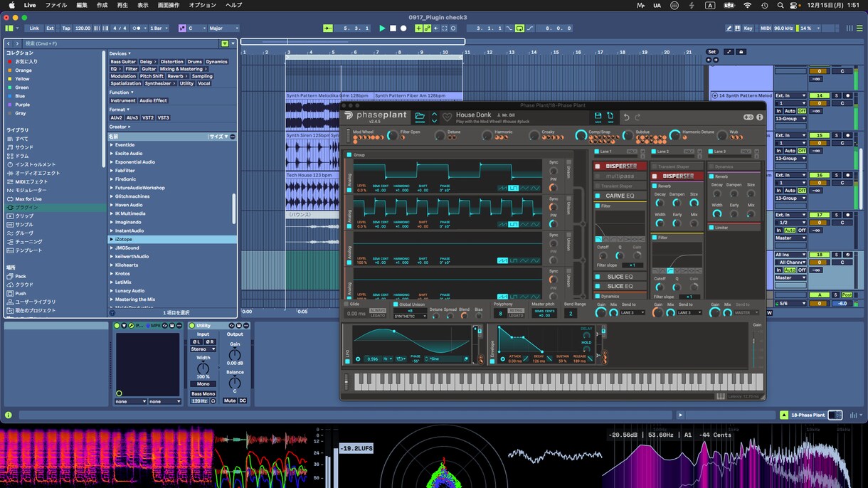Open SYNTHETIC unison mode dropdown

point(411,316)
